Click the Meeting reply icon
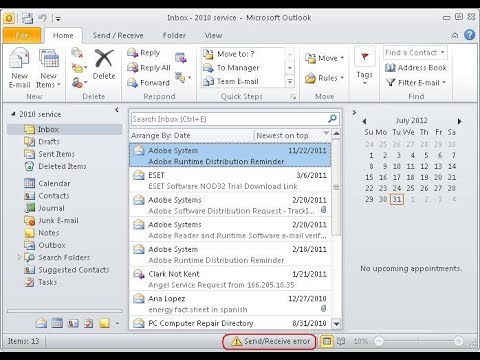The height and width of the screenshot is (360, 480). (181, 57)
